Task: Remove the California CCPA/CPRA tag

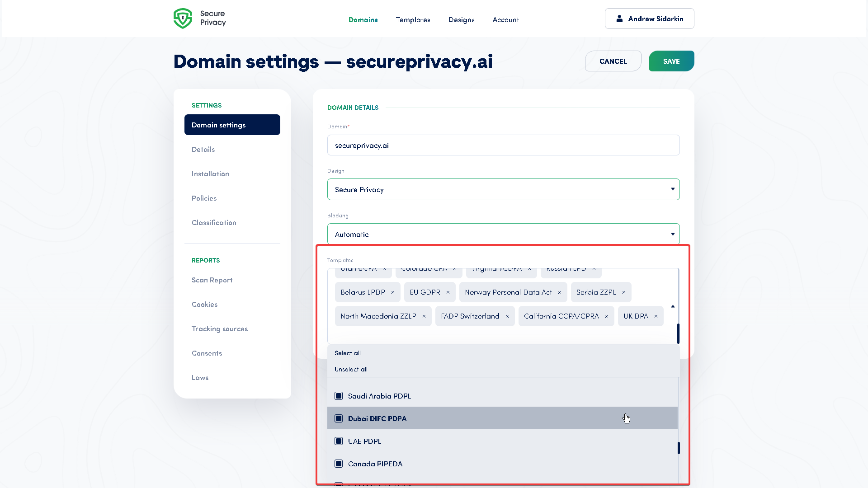Action: point(606,316)
